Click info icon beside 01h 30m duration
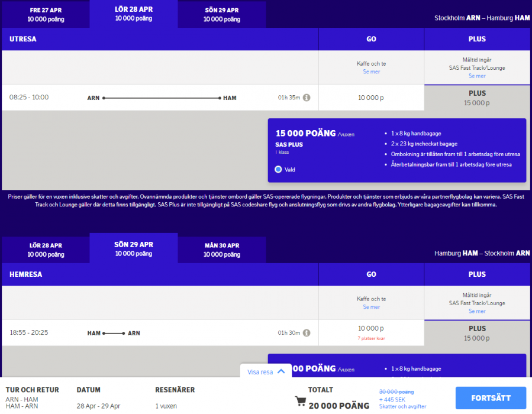Viewport: 532px width, 414px height. pos(307,333)
